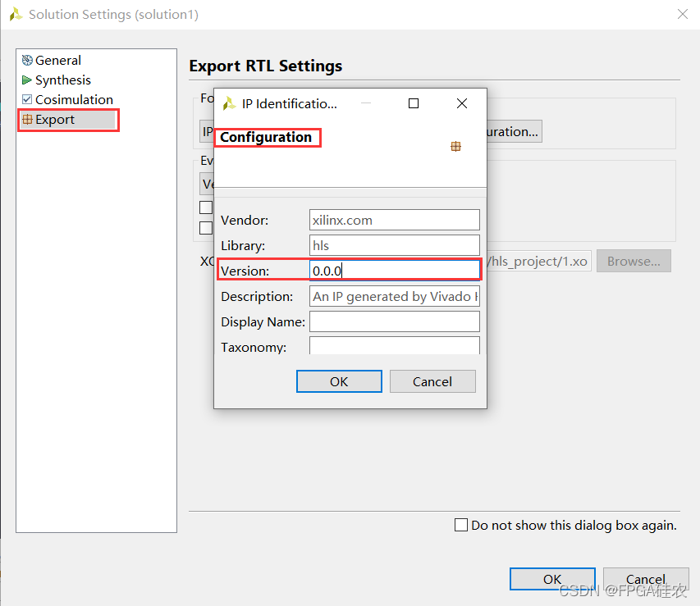Click the logo icon in IP Identification dialog
This screenshot has height=606, width=700.
tap(230, 103)
